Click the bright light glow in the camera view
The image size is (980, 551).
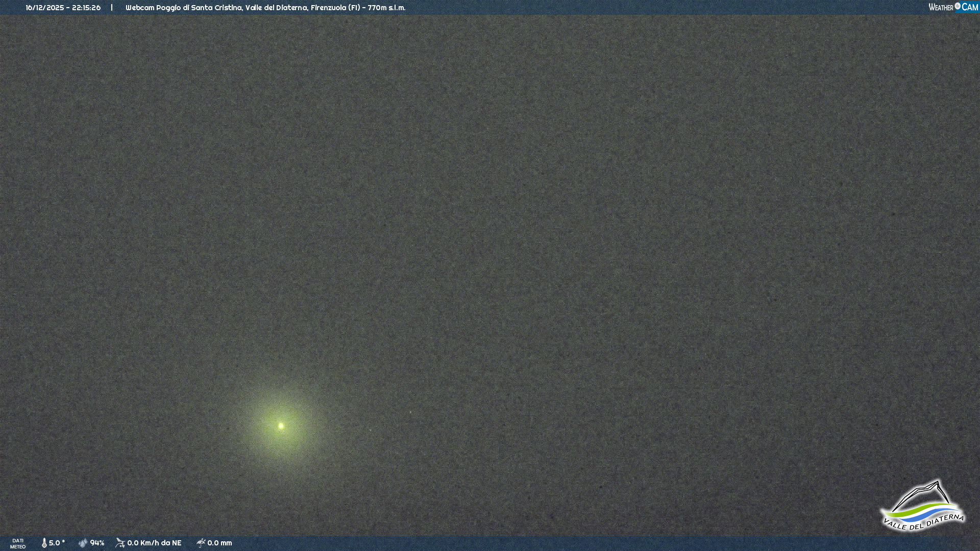click(x=281, y=425)
